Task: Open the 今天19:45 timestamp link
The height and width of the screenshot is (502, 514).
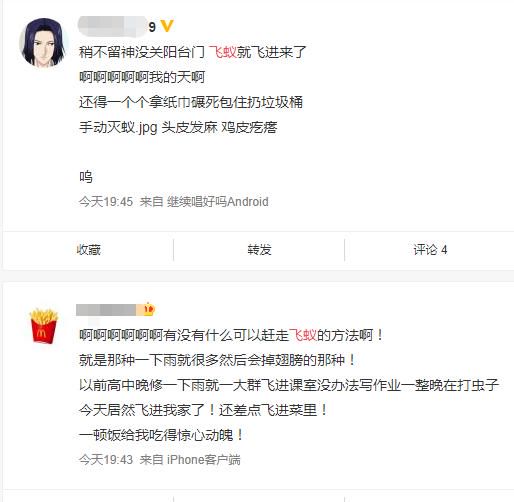Action: (106, 202)
